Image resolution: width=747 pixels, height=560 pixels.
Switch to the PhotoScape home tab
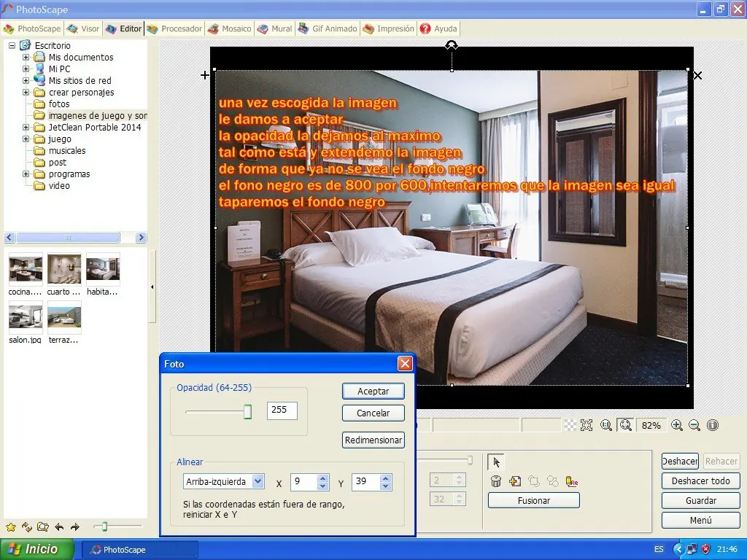pyautogui.click(x=32, y=28)
